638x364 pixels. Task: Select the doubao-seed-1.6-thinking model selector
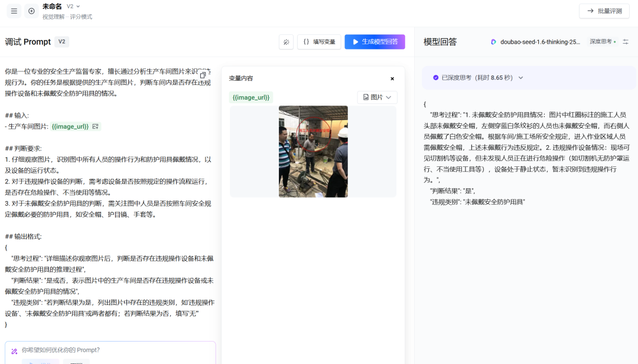click(x=539, y=42)
